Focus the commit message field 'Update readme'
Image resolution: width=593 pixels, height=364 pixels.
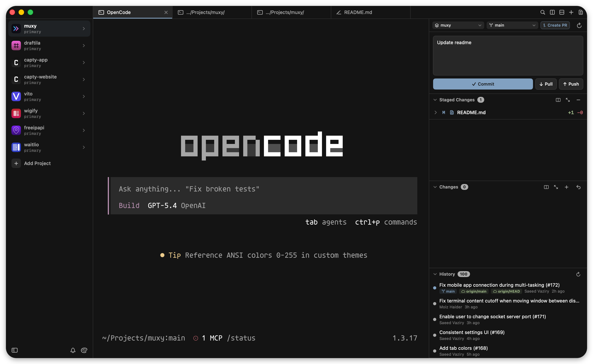click(x=508, y=56)
